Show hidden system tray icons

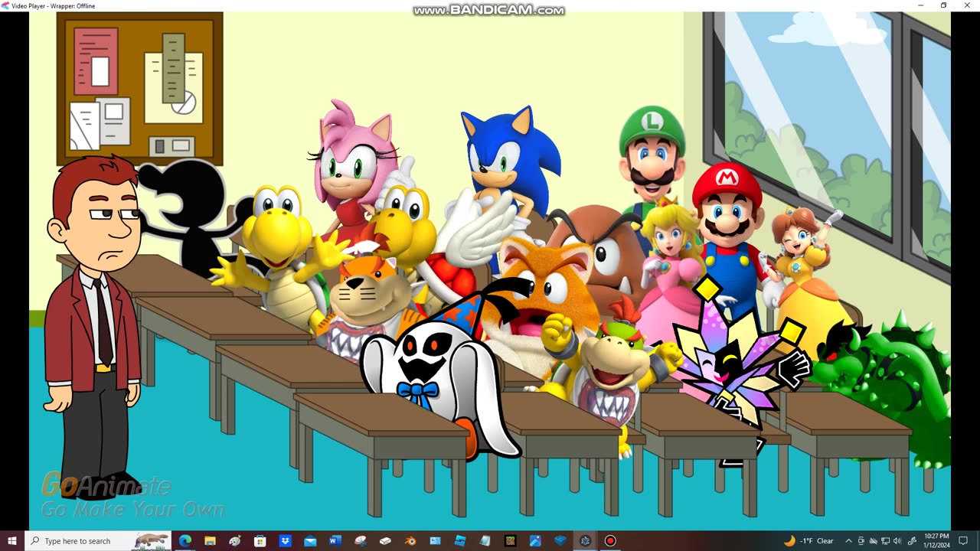(x=848, y=541)
